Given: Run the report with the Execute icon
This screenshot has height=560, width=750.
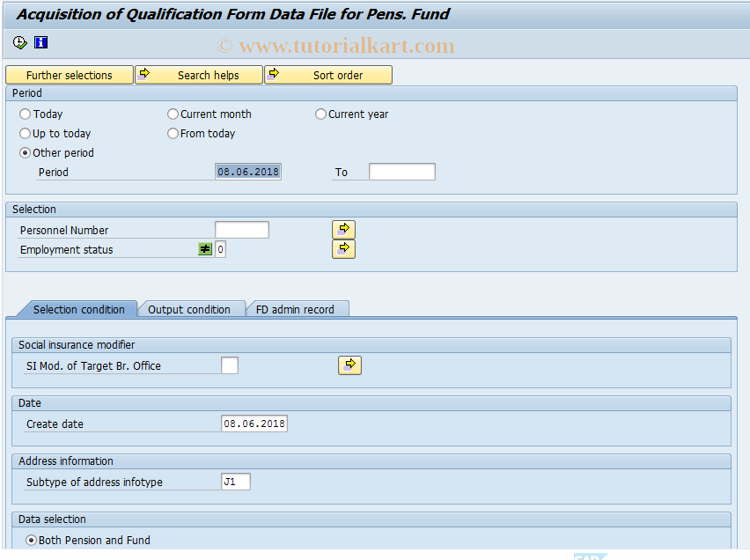Looking at the screenshot, I should [x=18, y=42].
